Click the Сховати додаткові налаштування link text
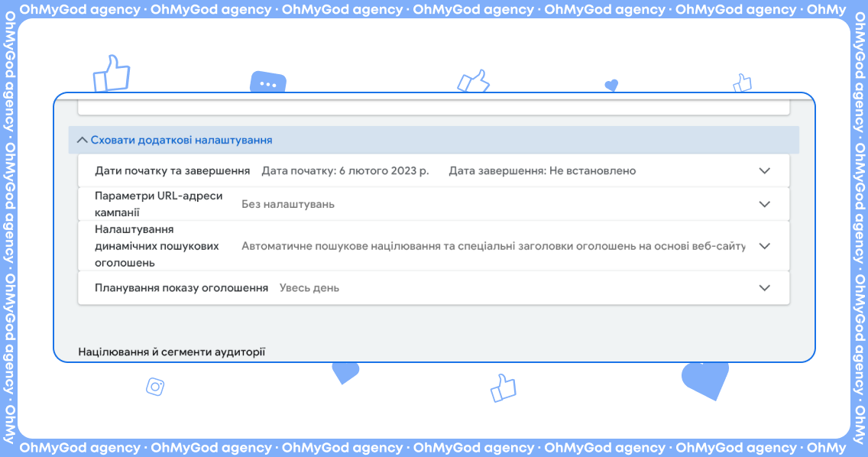 [x=181, y=141]
